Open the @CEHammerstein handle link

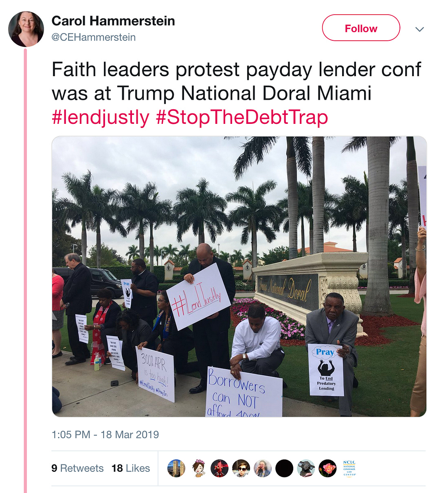(94, 37)
